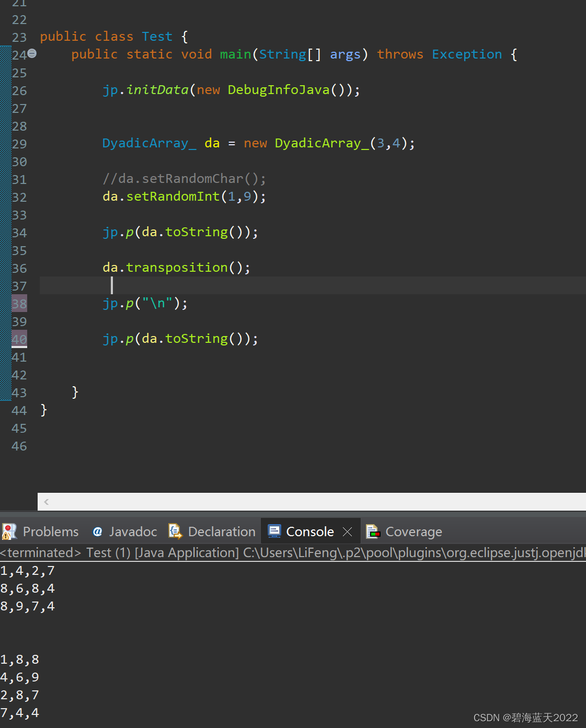
Task: Click DebugInfoJava constructor call
Action: (279, 90)
